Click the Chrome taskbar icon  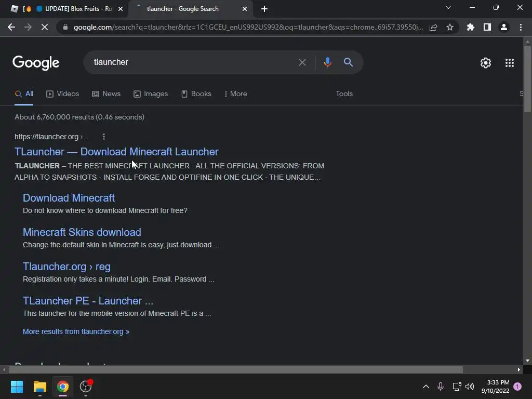click(62, 387)
